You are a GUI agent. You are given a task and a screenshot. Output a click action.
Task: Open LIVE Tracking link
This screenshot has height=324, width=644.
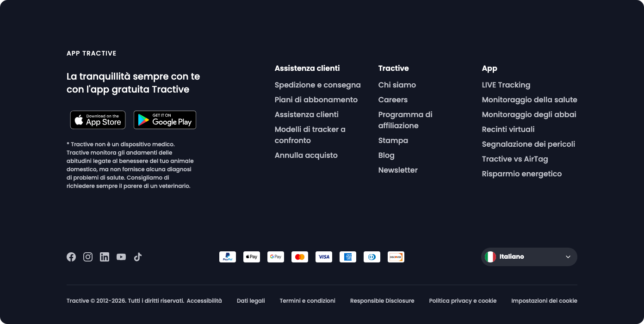(506, 85)
